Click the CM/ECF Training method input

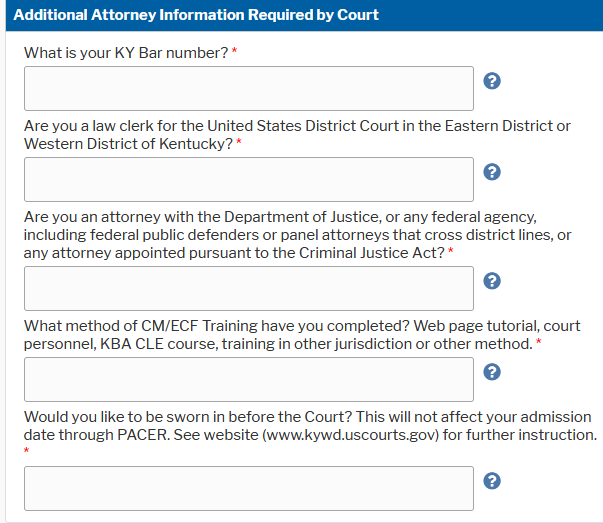(x=248, y=379)
